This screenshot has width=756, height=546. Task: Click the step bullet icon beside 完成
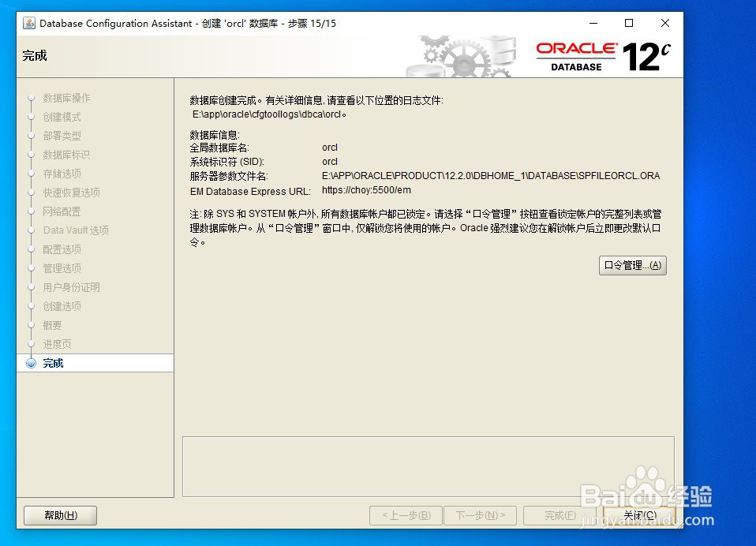point(30,363)
